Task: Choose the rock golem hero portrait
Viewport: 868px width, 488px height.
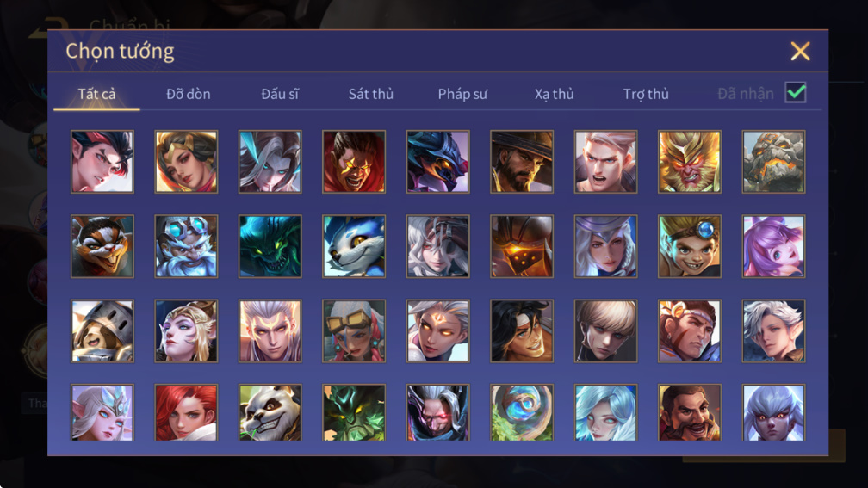Action: [x=773, y=162]
